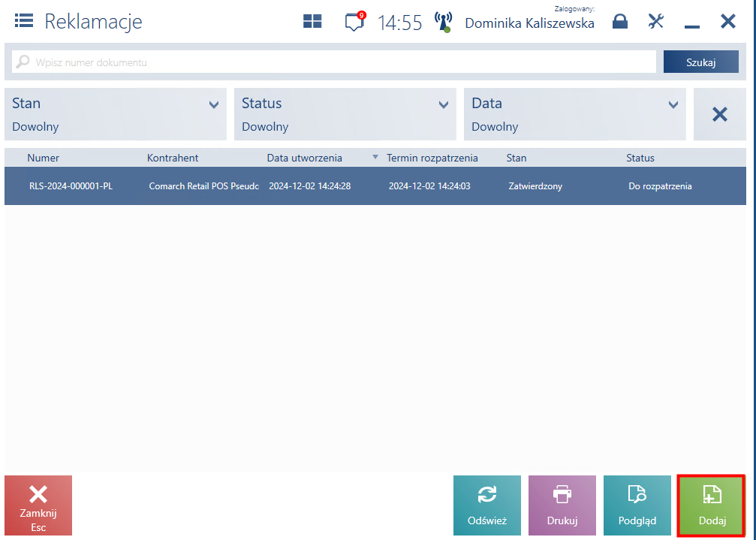
Task: Expand the Status filter dropdown
Action: click(345, 114)
